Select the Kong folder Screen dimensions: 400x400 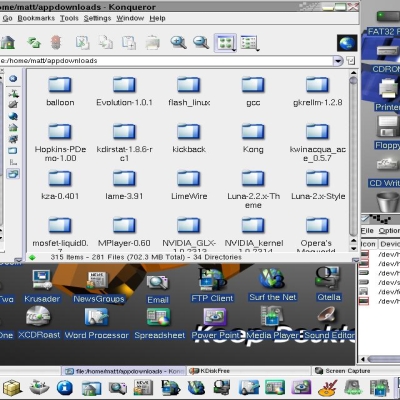pos(253,138)
